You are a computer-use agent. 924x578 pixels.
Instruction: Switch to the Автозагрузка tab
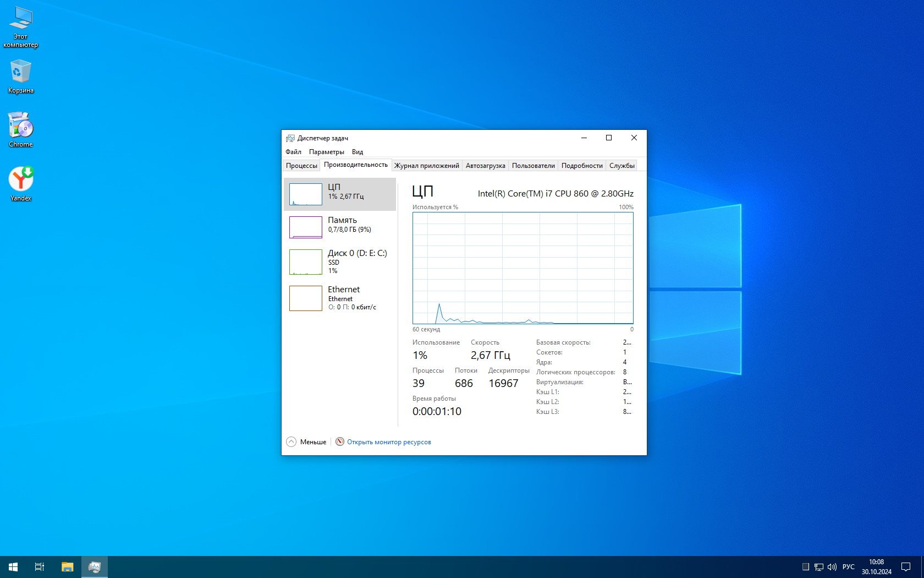tap(485, 166)
